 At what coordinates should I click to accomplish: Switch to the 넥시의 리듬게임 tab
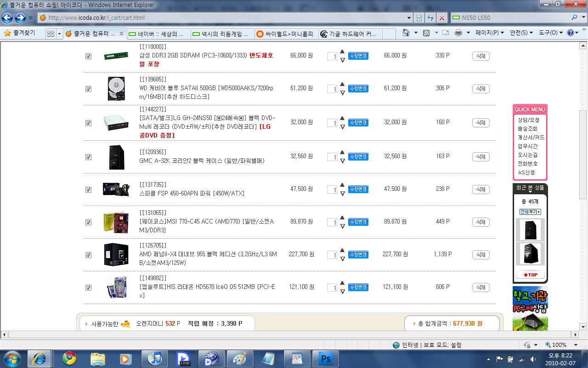(x=222, y=34)
